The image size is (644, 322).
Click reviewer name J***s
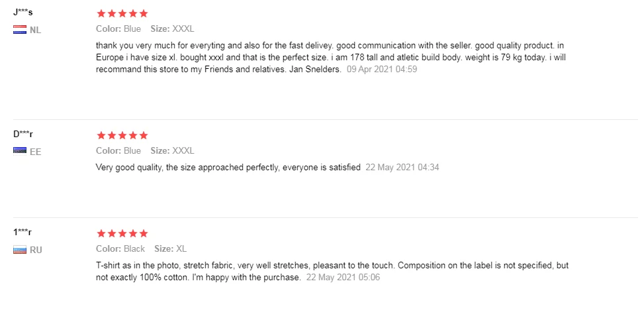(23, 12)
